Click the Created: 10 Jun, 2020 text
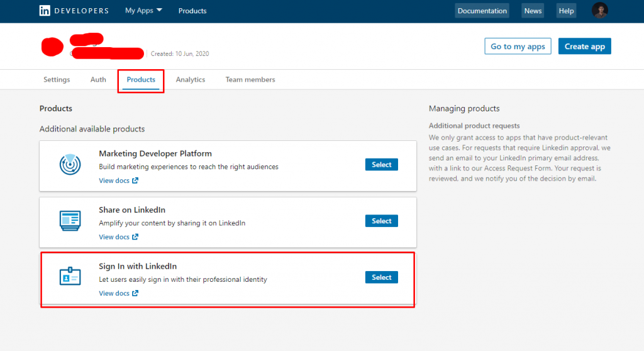Image resolution: width=644 pixels, height=351 pixels. (180, 53)
